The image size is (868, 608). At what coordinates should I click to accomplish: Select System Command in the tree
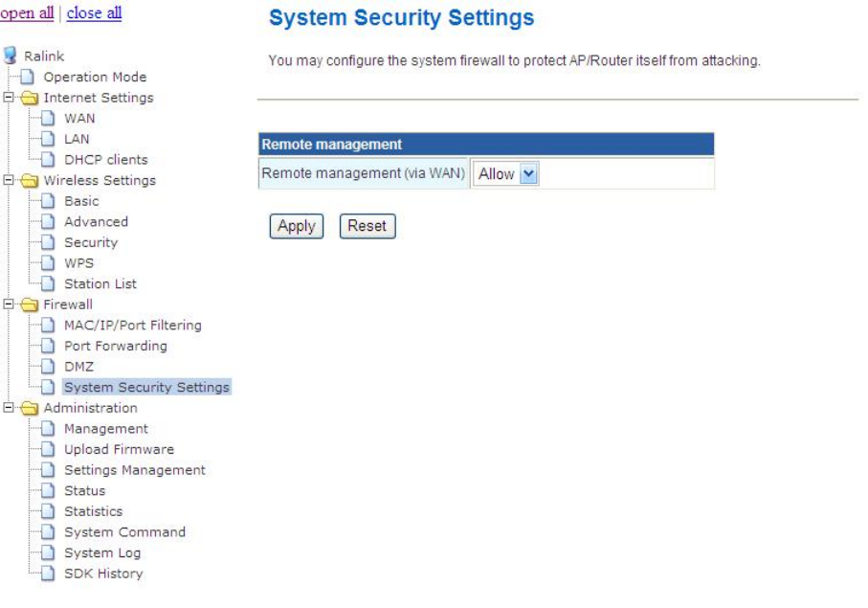[124, 532]
